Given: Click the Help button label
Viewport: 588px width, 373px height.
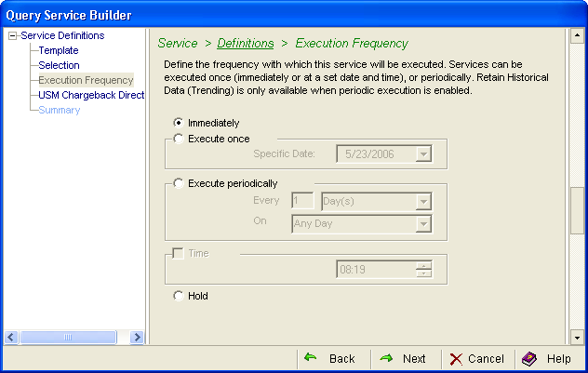Looking at the screenshot, I should [559, 359].
